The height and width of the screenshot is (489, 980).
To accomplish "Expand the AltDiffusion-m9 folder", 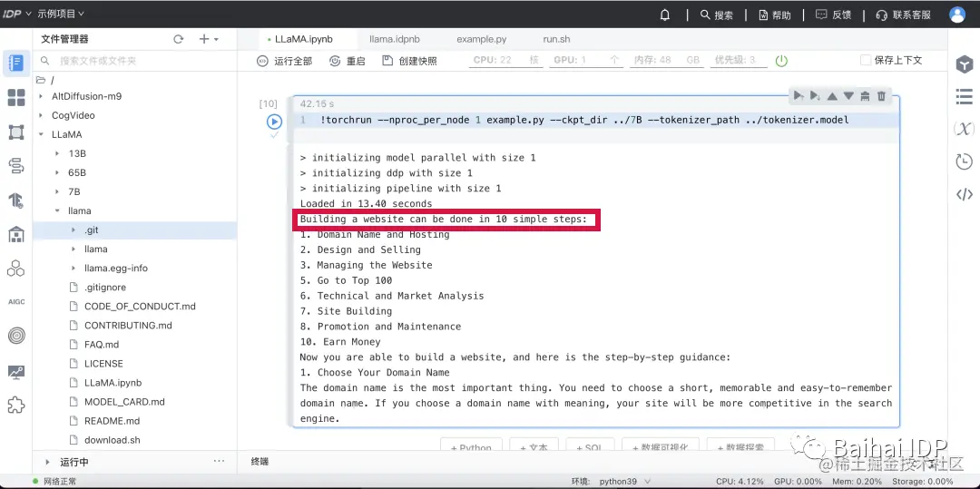I will [x=41, y=96].
